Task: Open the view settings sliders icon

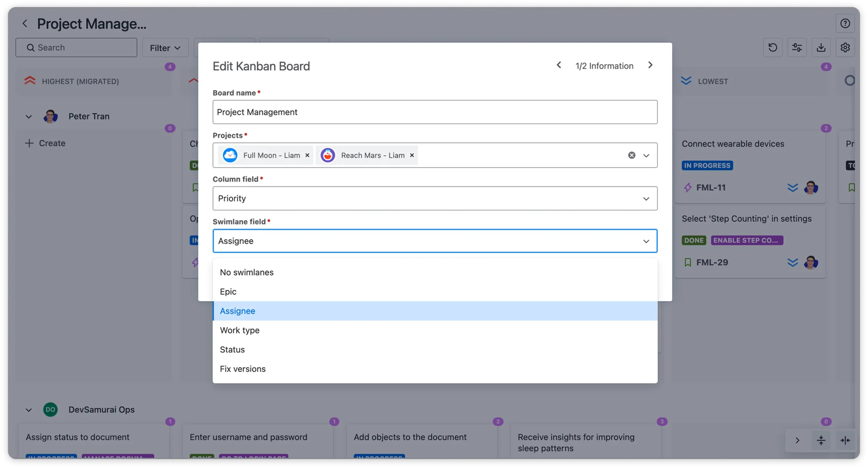Action: coord(797,48)
